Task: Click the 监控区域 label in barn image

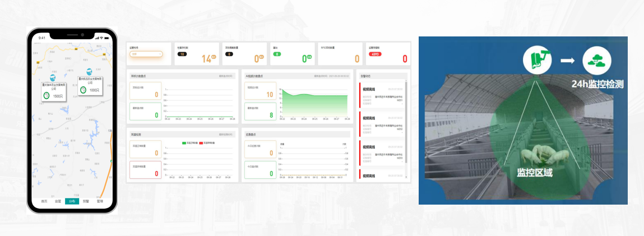Action: click(534, 173)
